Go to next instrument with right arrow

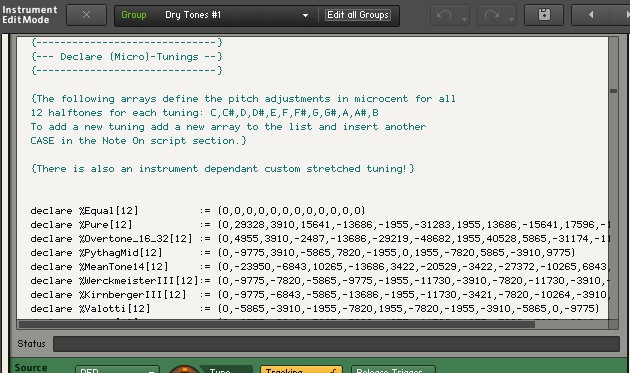click(x=625, y=15)
